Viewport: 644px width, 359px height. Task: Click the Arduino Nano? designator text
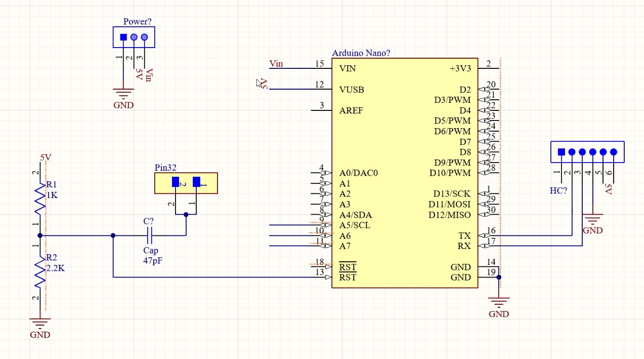click(361, 53)
